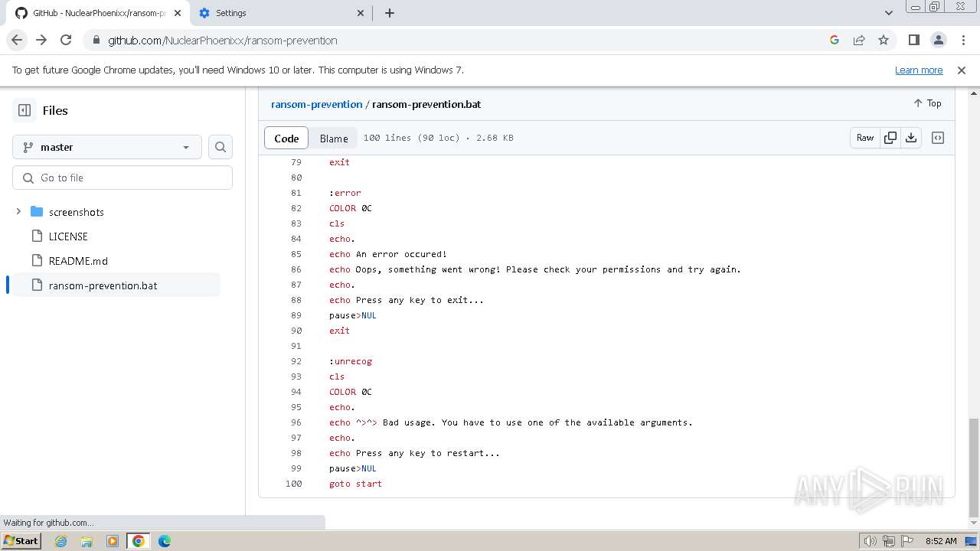
Task: Open Internet Explorer from taskbar
Action: (60, 541)
